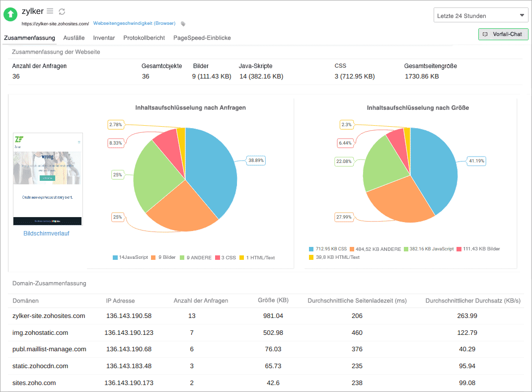Image resolution: width=532 pixels, height=392 pixels.
Task: Open the Inventar tab
Action: [x=104, y=37]
